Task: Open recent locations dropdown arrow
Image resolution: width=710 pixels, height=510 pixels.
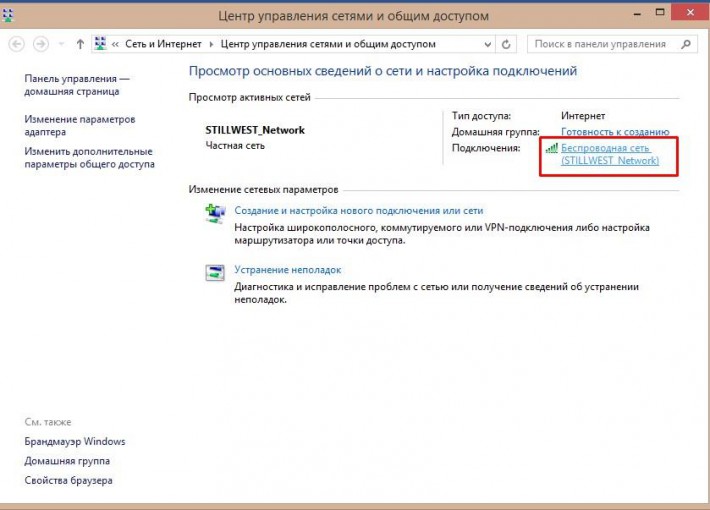Action: [61, 44]
